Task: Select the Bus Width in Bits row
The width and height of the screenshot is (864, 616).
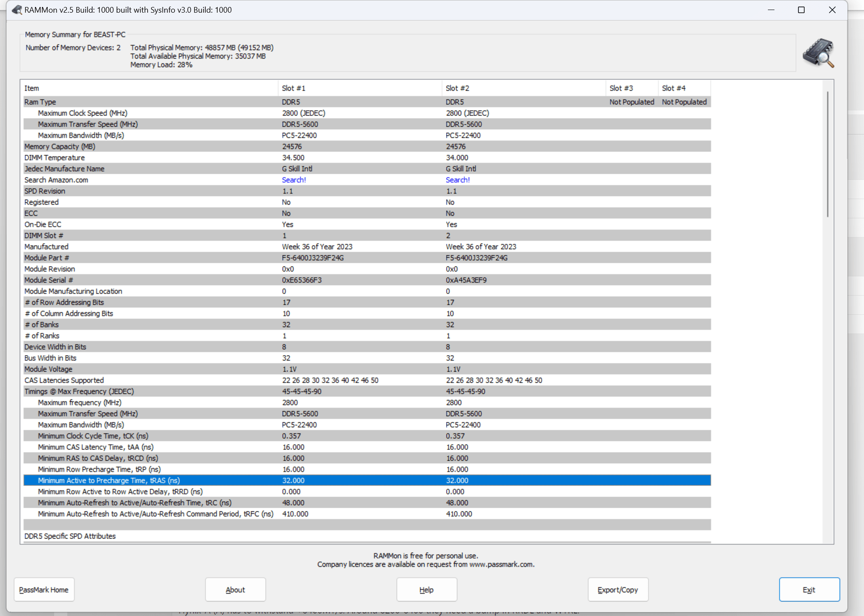Action: [x=367, y=358]
